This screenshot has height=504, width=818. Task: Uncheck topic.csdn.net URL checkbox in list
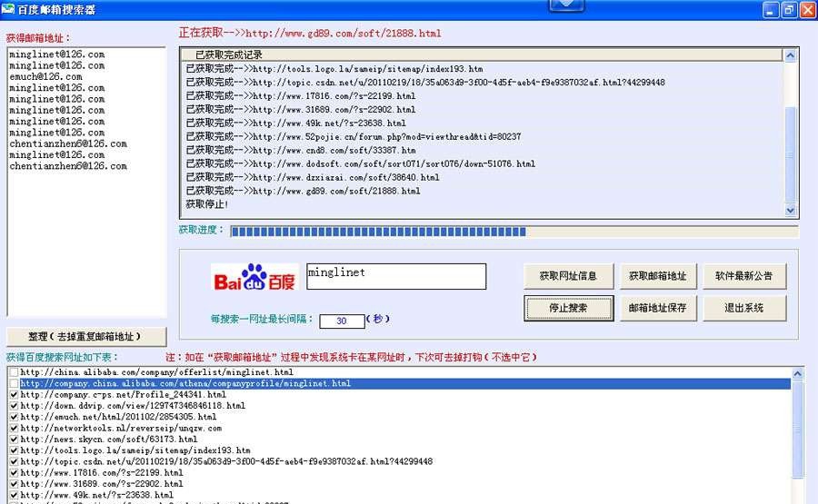(x=14, y=461)
